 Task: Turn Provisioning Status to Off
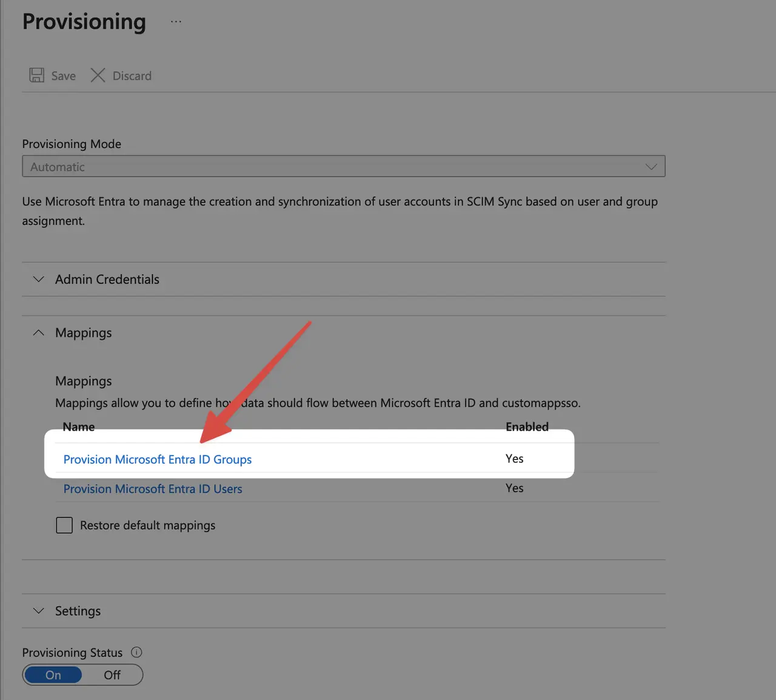coord(112,675)
